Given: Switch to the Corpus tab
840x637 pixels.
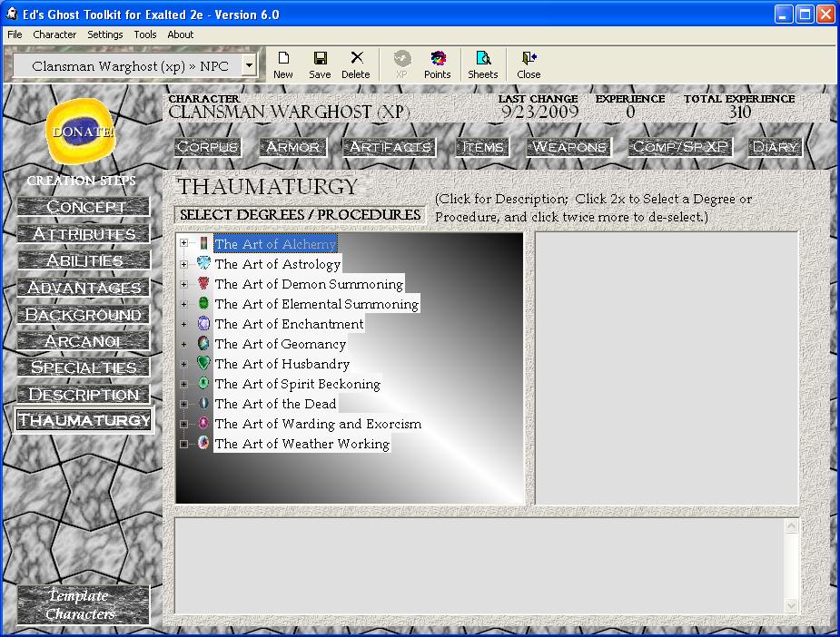Looking at the screenshot, I should pyautogui.click(x=208, y=147).
